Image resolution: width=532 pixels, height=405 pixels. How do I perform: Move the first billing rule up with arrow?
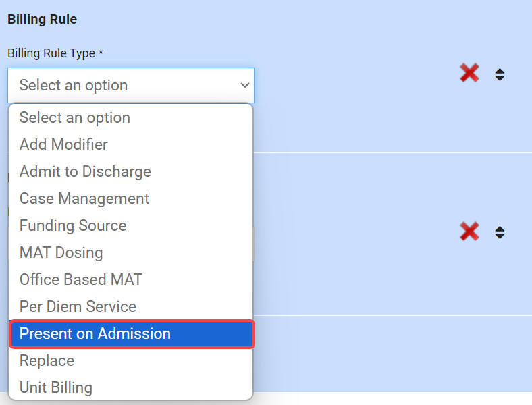click(500, 70)
